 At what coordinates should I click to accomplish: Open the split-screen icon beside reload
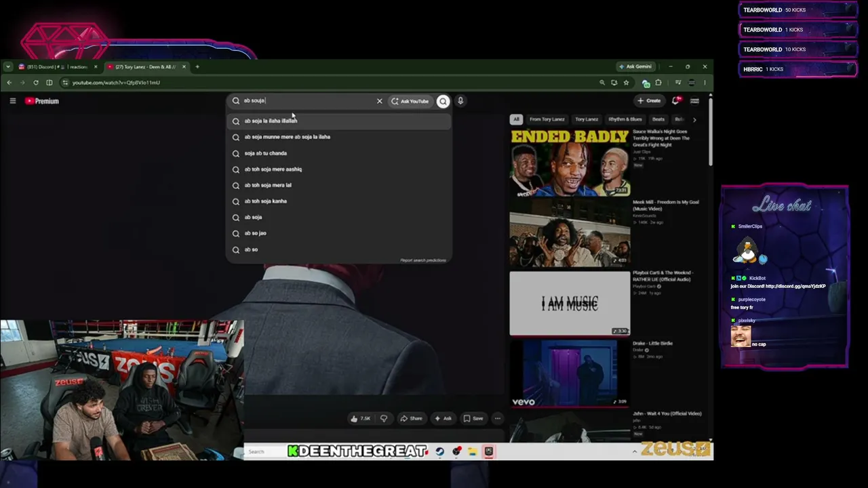(x=50, y=83)
